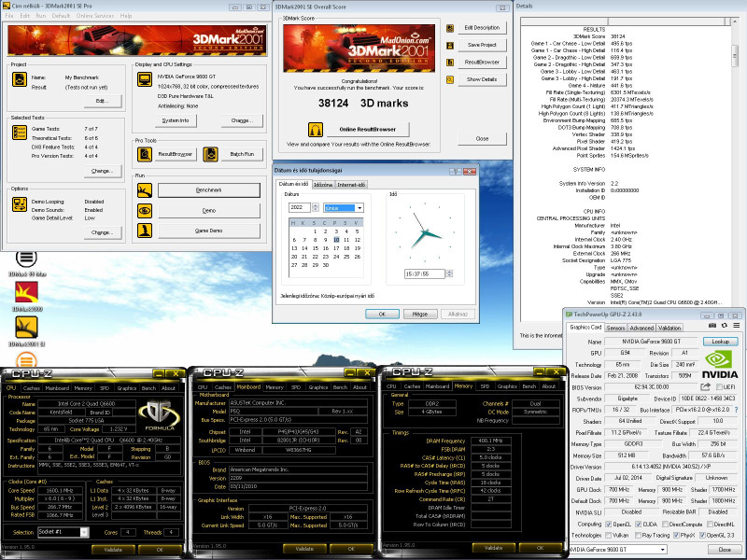
Task: Click the Close button in GPU-Z
Action: tap(725, 550)
